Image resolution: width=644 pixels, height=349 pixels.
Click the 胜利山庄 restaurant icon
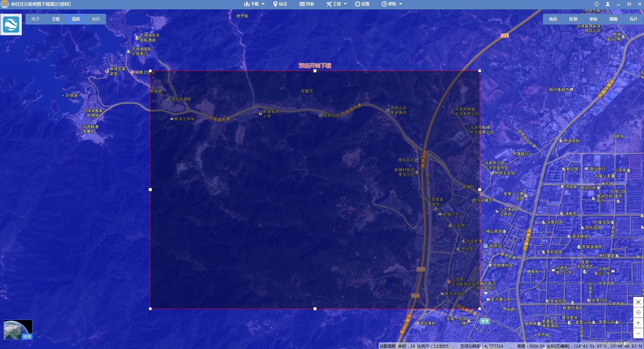tap(321, 115)
